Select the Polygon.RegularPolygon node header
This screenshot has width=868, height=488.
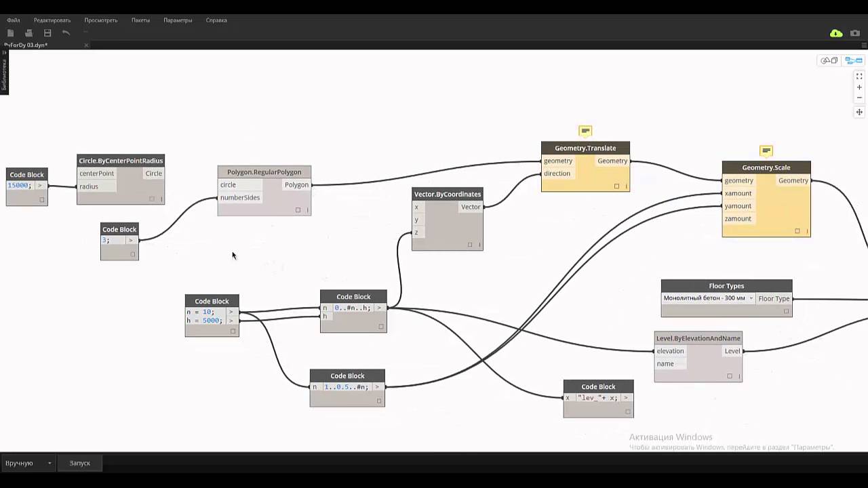click(264, 172)
